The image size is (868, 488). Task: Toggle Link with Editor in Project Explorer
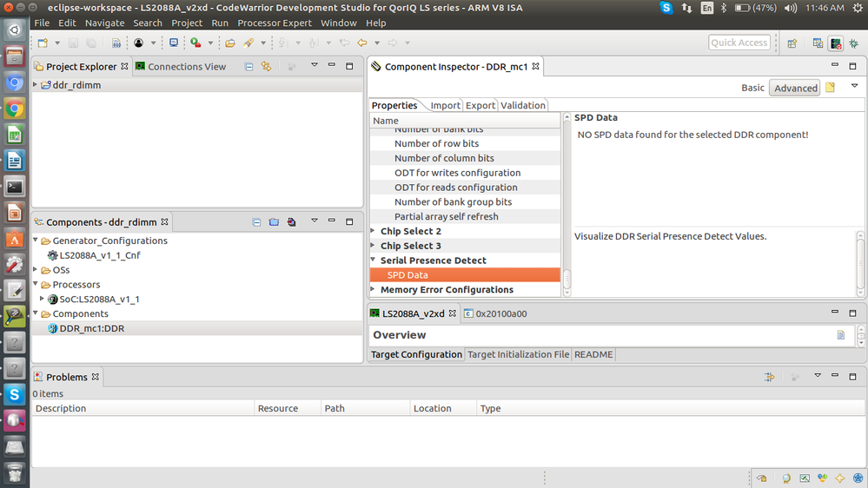pos(266,66)
